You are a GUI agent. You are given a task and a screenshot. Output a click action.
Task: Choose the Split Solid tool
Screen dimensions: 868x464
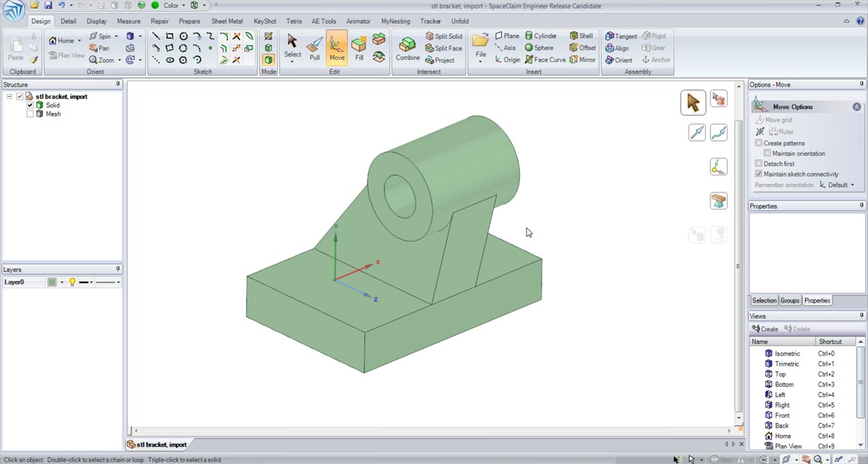443,36
